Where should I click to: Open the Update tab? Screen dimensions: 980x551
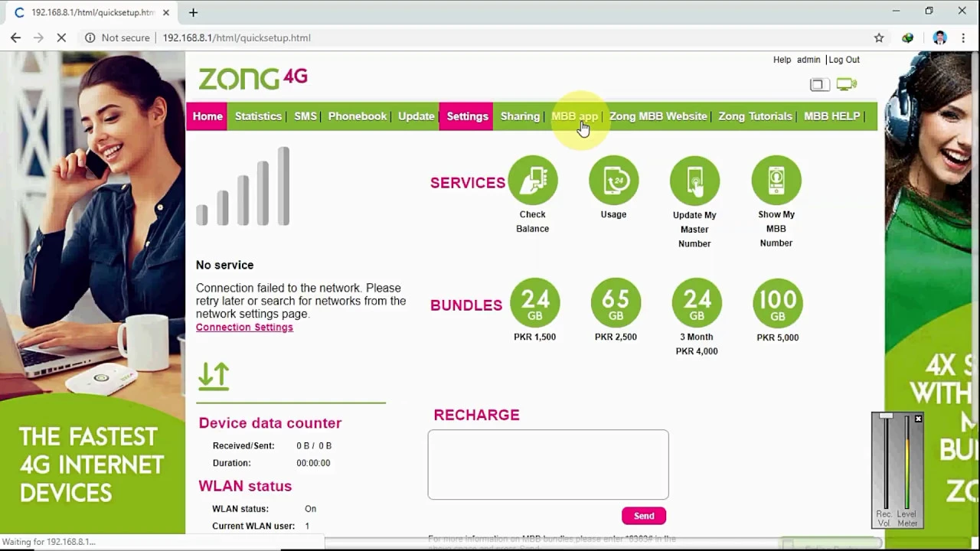(416, 116)
